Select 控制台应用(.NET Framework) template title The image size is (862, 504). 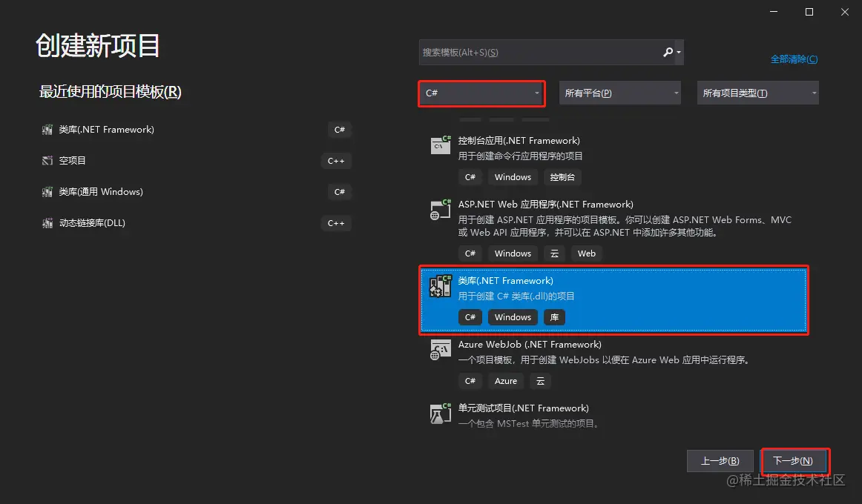coord(519,141)
